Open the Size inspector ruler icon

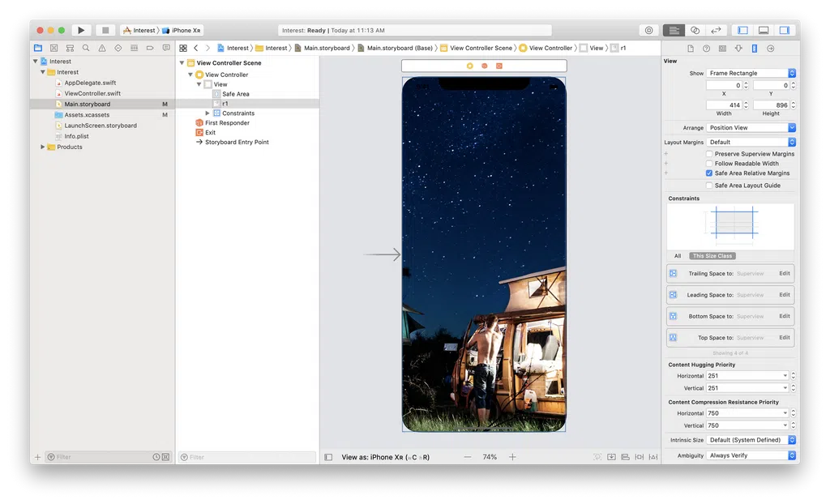point(755,48)
